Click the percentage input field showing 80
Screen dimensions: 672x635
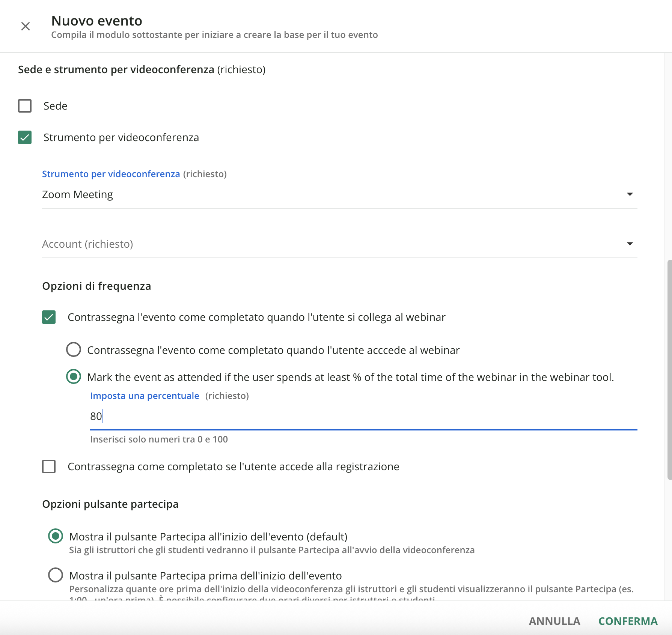(363, 416)
